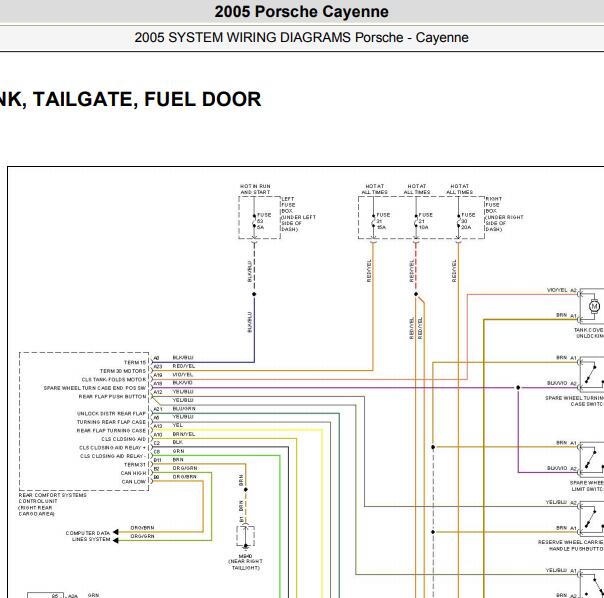Click the 5A fuse in the left fuse box
The width and height of the screenshot is (604, 598).
click(254, 221)
